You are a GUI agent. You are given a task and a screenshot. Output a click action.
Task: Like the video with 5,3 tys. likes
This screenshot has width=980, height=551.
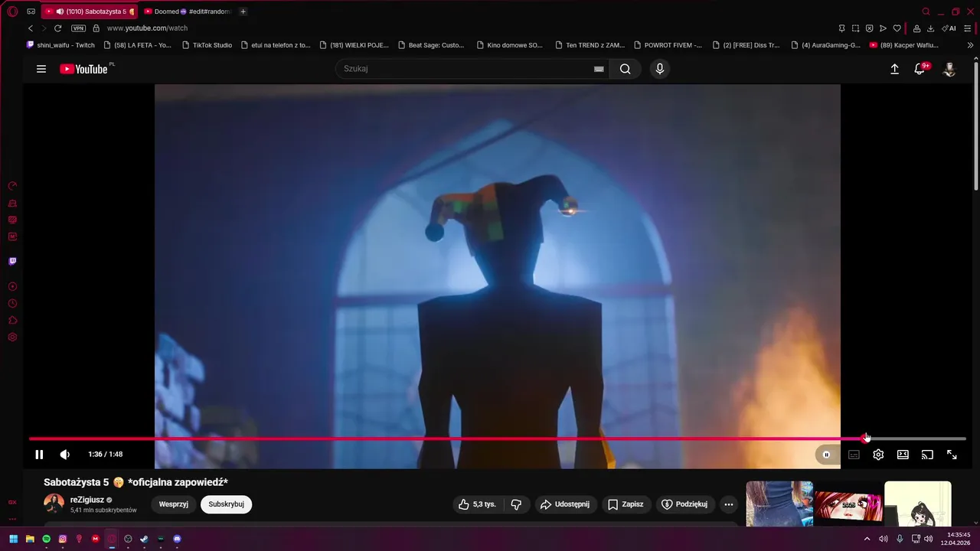point(478,504)
